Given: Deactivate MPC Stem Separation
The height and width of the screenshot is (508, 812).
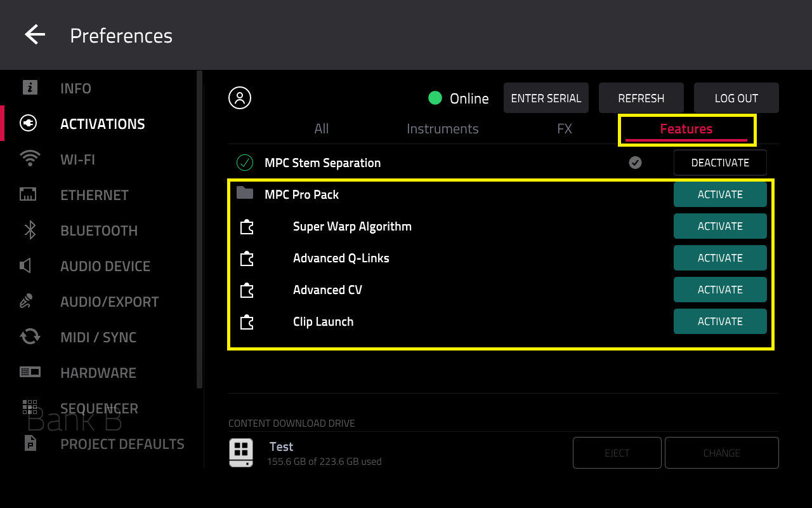Looking at the screenshot, I should [720, 163].
